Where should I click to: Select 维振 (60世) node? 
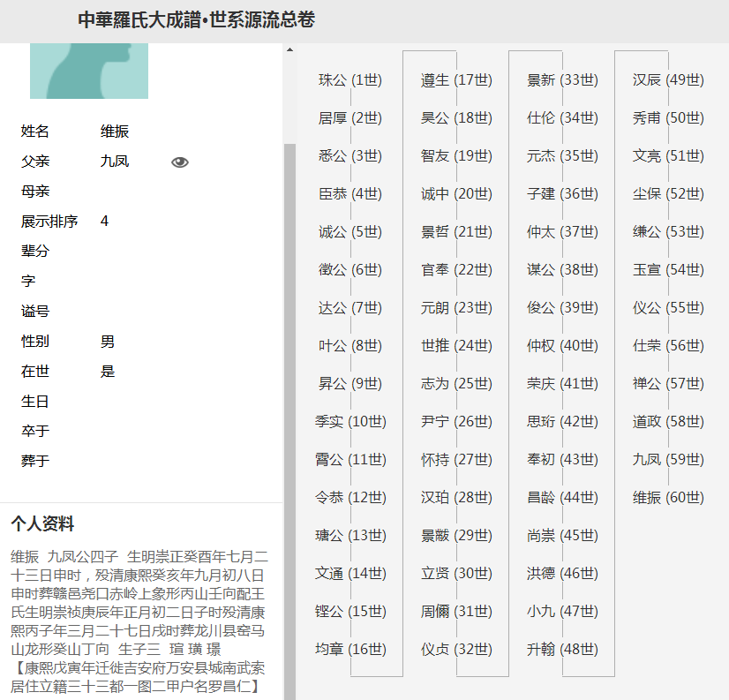pos(669,498)
